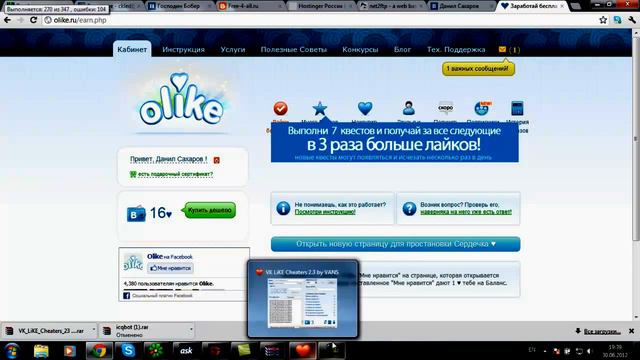Open the Кабинет tab
The width and height of the screenshot is (640, 360).
coord(132,49)
